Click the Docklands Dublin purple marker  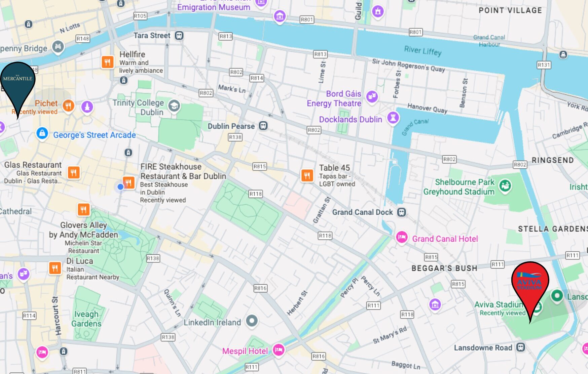[393, 118]
